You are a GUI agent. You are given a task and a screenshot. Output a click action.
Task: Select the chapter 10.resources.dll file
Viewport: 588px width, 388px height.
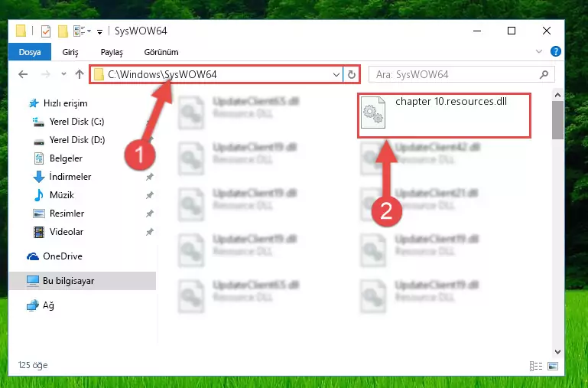point(444,116)
